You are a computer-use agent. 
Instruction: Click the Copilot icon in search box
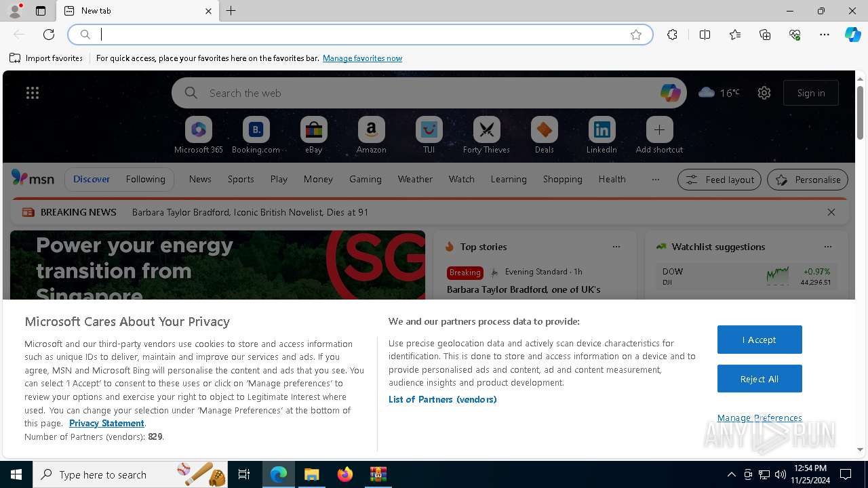coord(670,93)
